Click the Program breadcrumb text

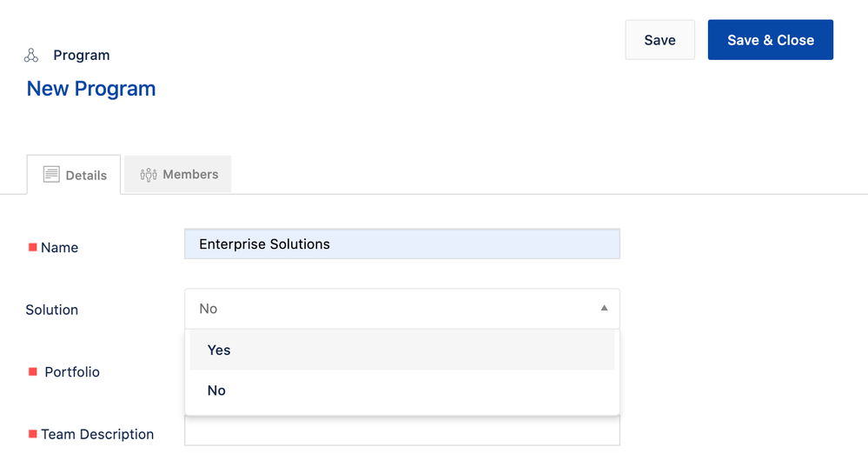(82, 56)
